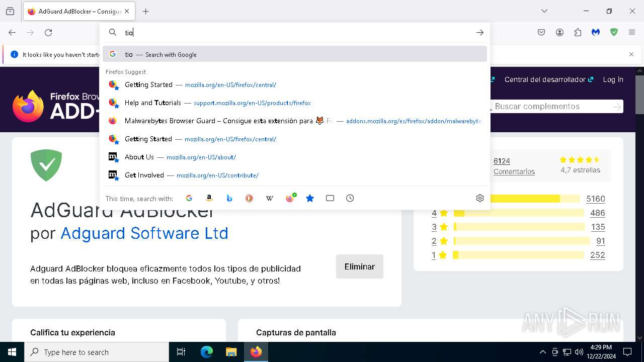Launch Microsoft Edge from taskbar
644x362 pixels.
(207, 352)
